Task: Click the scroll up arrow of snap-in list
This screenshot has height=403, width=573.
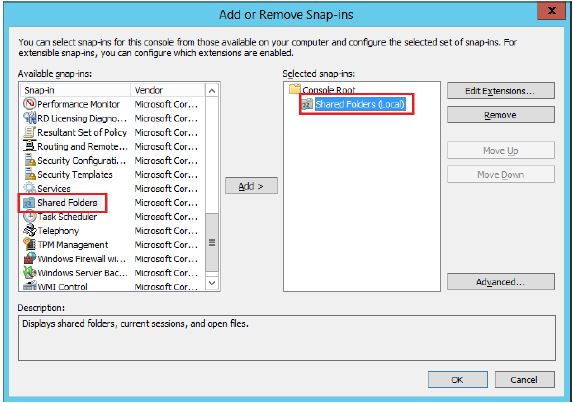Action: point(212,91)
